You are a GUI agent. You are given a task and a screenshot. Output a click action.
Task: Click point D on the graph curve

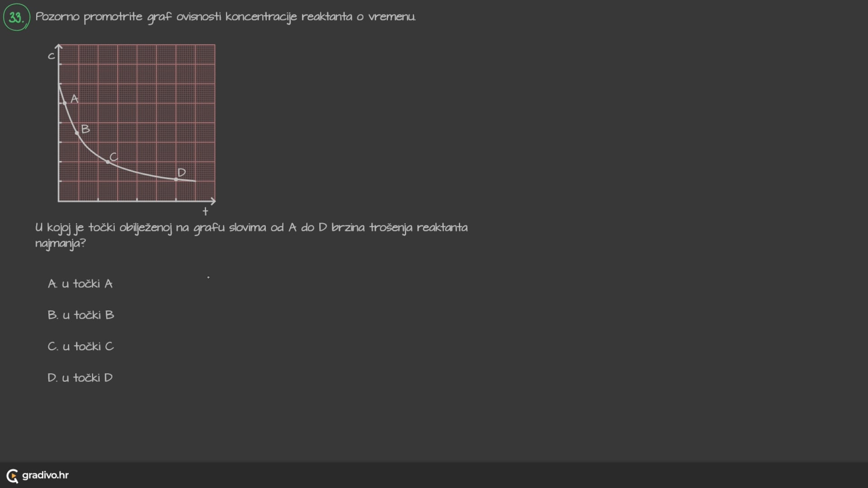point(176,179)
